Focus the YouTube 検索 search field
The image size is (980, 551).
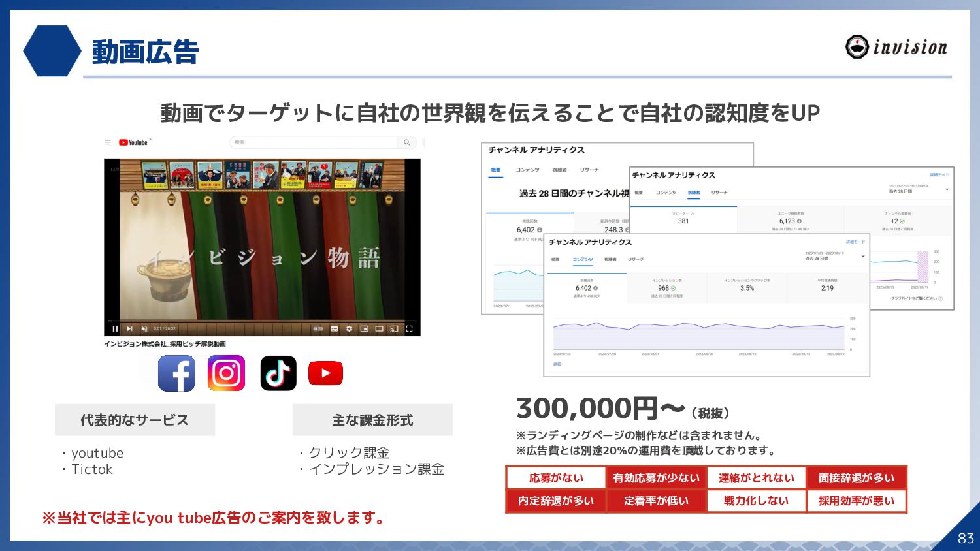(314, 142)
